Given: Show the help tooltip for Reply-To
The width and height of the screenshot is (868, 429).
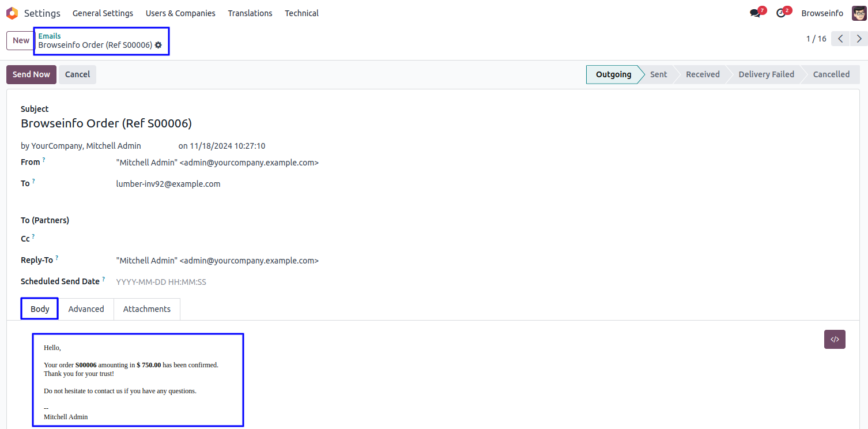Looking at the screenshot, I should coord(57,258).
